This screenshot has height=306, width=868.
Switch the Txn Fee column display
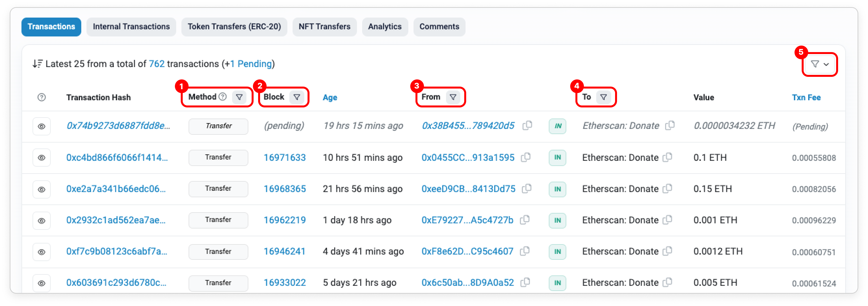[x=806, y=98]
